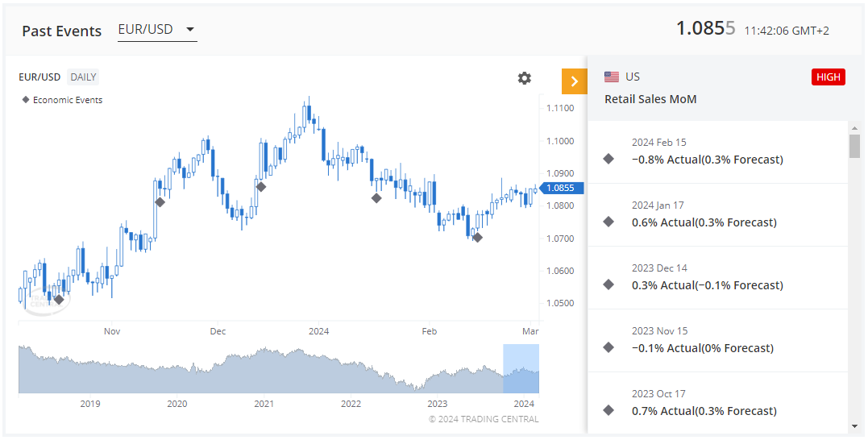
Task: Click the scrollbar down arrow in events list
Action: click(855, 427)
